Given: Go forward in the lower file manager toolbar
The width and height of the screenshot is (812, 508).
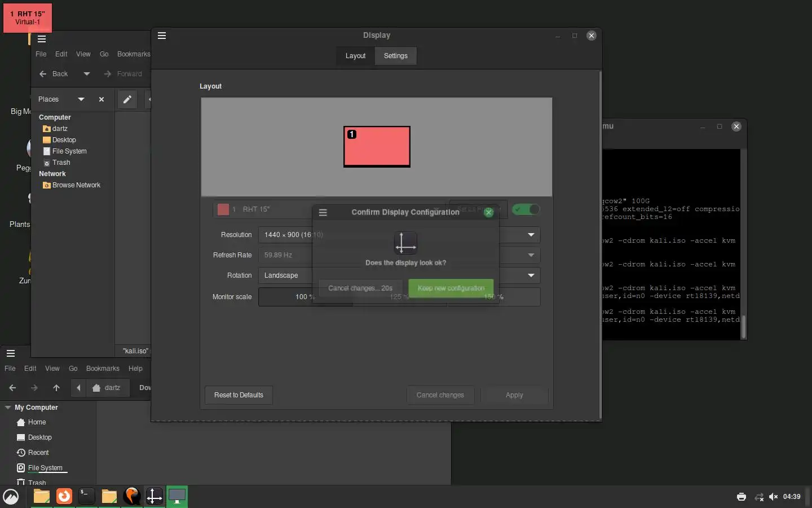Looking at the screenshot, I should (34, 388).
